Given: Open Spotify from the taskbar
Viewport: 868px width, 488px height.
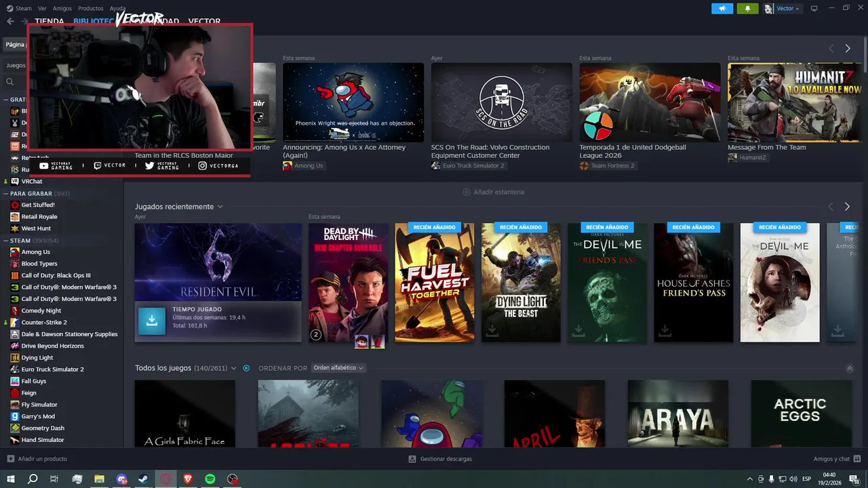Looking at the screenshot, I should click(x=210, y=479).
